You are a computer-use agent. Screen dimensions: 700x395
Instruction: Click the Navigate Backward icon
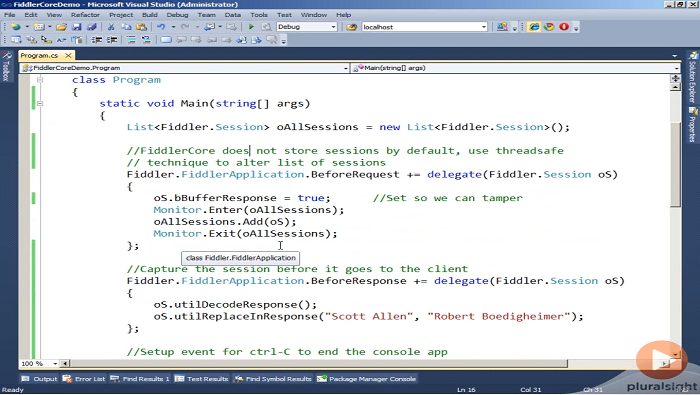coord(209,27)
